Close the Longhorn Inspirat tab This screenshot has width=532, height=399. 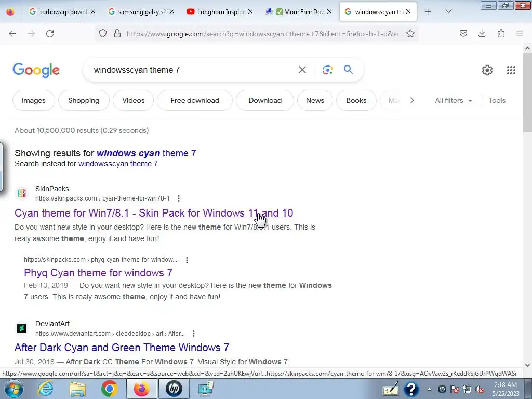click(x=250, y=11)
